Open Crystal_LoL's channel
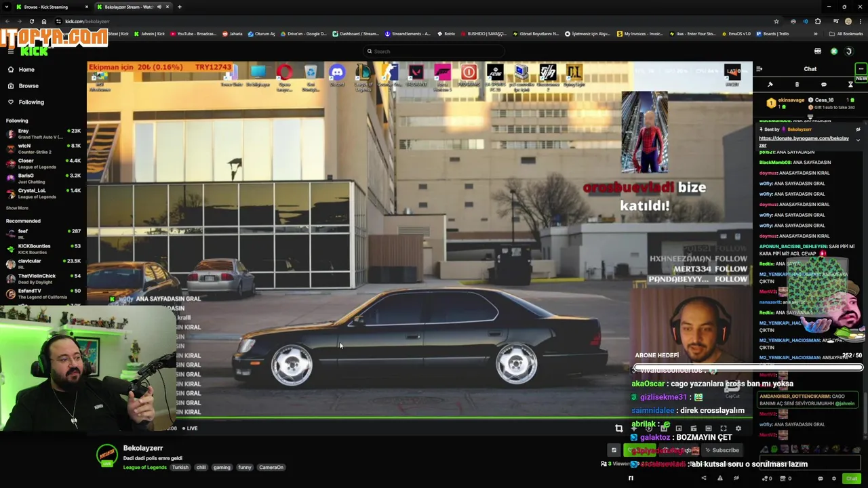This screenshot has width=868, height=488. pos(42,193)
